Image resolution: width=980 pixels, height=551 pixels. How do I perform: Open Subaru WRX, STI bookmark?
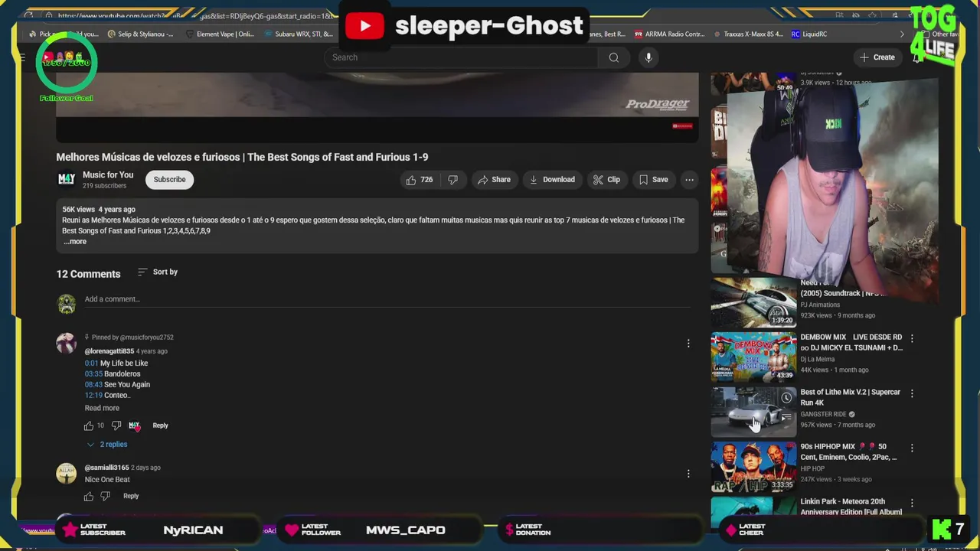pyautogui.click(x=299, y=34)
